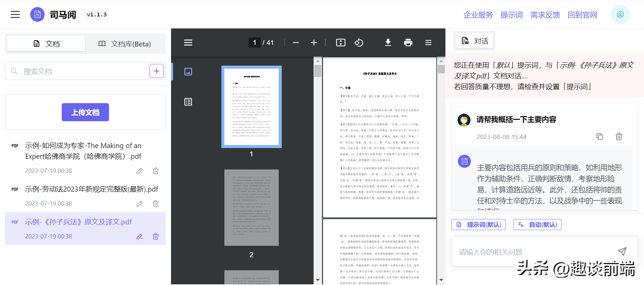The width and height of the screenshot is (644, 285).
Task: Switch to the 文档 tab
Action: [x=46, y=44]
